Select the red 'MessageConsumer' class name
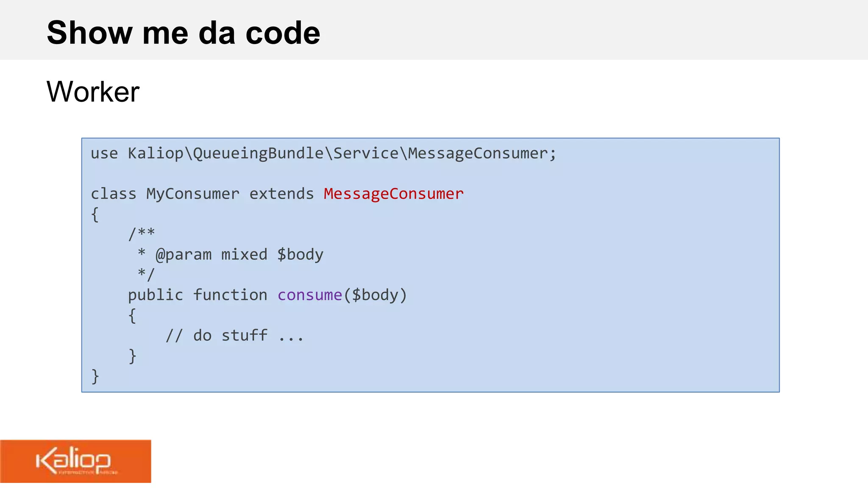The image size is (868, 488). point(394,194)
